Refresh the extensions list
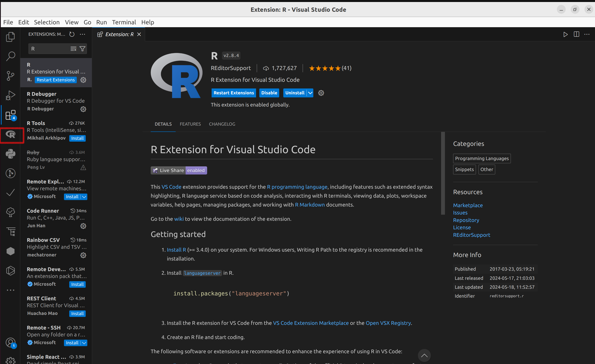The image size is (595, 364). pos(72,34)
